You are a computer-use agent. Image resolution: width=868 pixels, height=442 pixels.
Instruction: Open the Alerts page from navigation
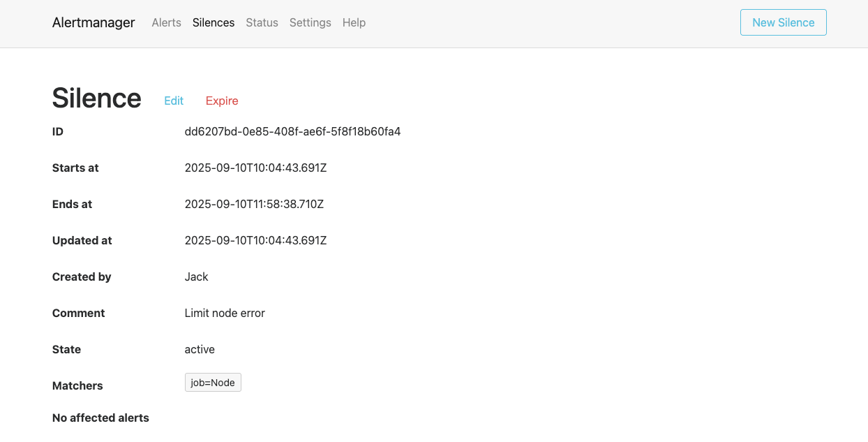click(166, 22)
